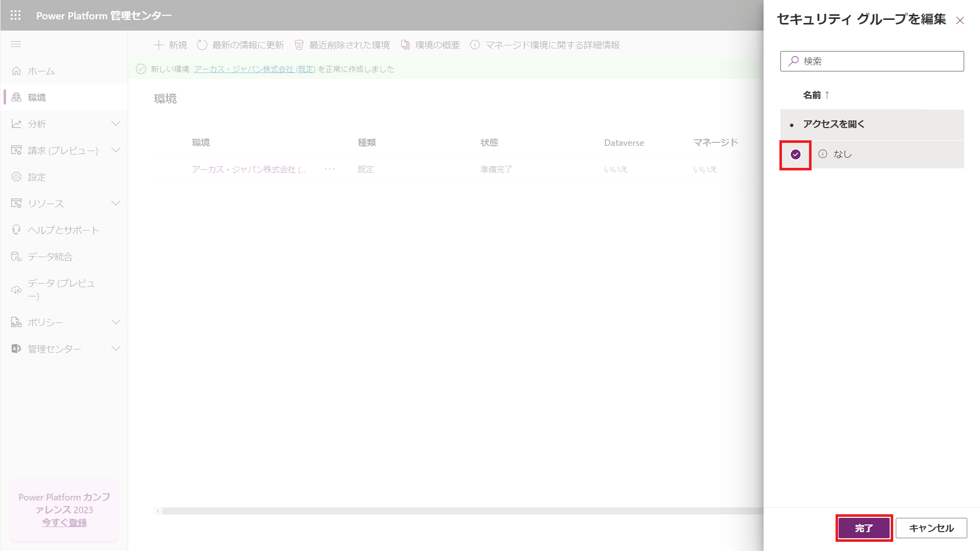
Task: Click the Home (ホーム) house icon
Action: (x=16, y=71)
